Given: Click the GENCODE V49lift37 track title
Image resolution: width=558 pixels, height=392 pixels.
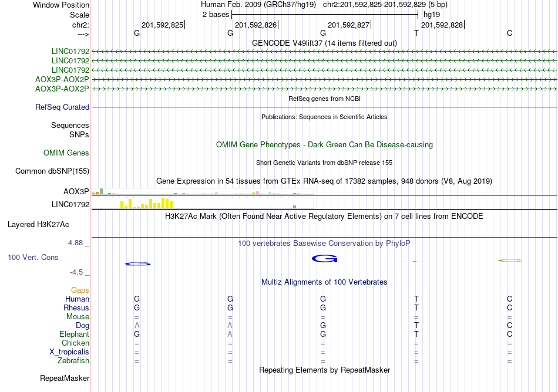Looking at the screenshot, I should click(324, 43).
